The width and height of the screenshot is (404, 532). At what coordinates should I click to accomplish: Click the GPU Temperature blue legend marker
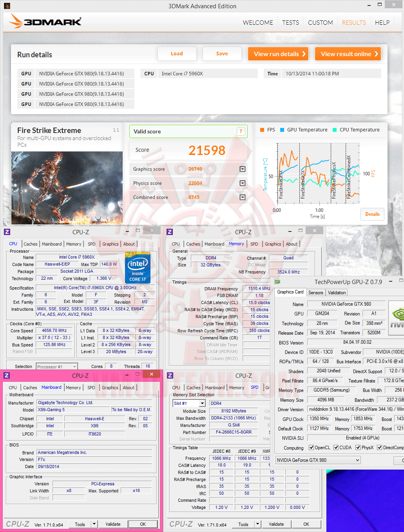(x=282, y=130)
